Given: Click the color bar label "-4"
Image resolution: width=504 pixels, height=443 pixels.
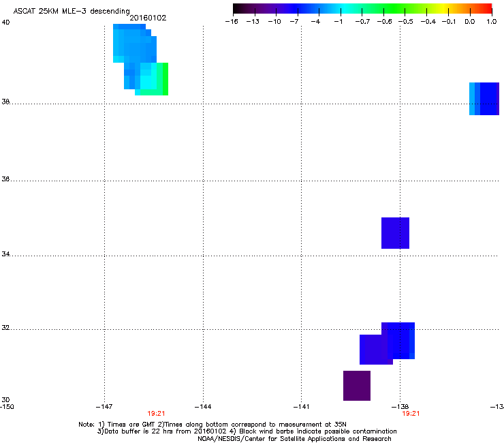Looking at the screenshot, I should [x=315, y=22].
